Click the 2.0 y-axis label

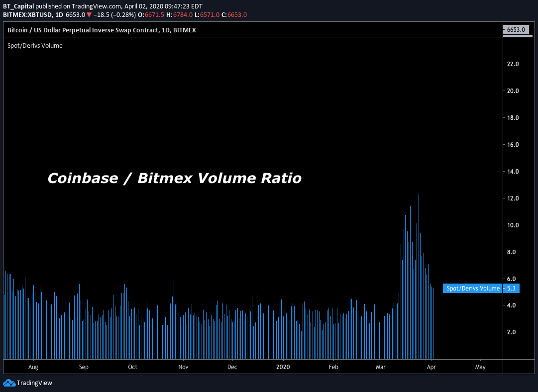point(511,332)
